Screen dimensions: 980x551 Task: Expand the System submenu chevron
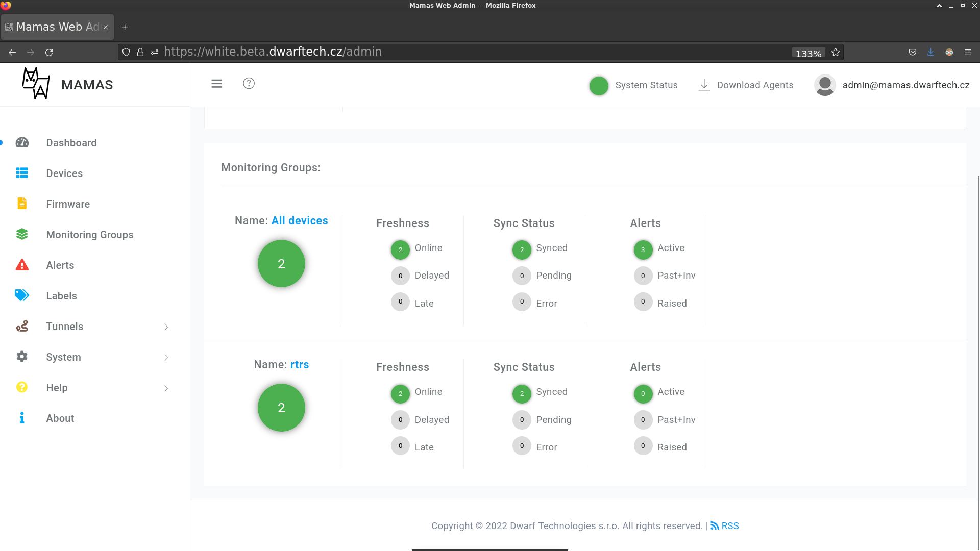[x=166, y=358]
